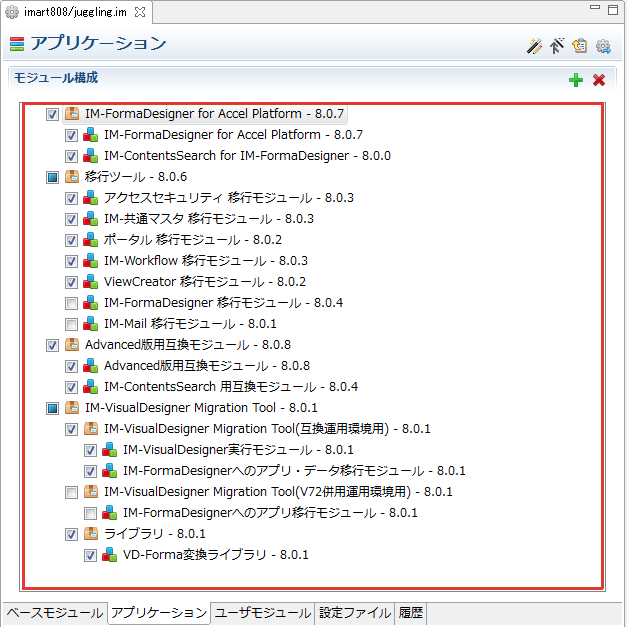Check Migration Tool(V72併用運用環境用) checkbox
Viewport: 627px width, 627px height.
[71, 492]
